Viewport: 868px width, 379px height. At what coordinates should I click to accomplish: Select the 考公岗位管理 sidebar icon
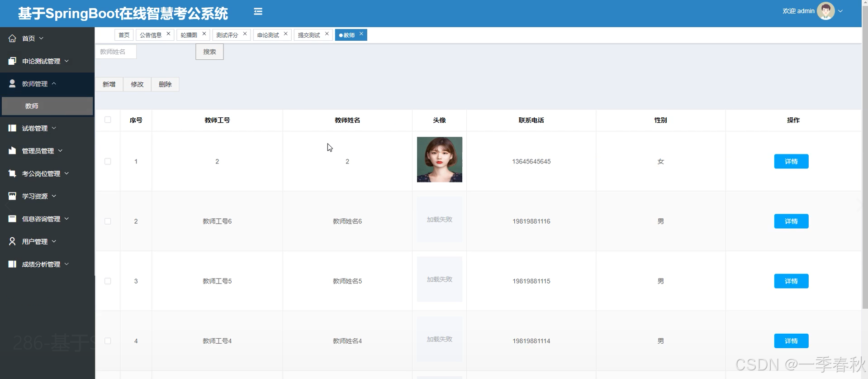point(12,173)
